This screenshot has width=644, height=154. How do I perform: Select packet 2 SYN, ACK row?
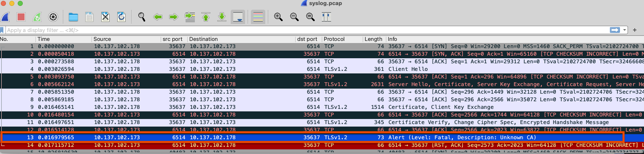click(322, 54)
